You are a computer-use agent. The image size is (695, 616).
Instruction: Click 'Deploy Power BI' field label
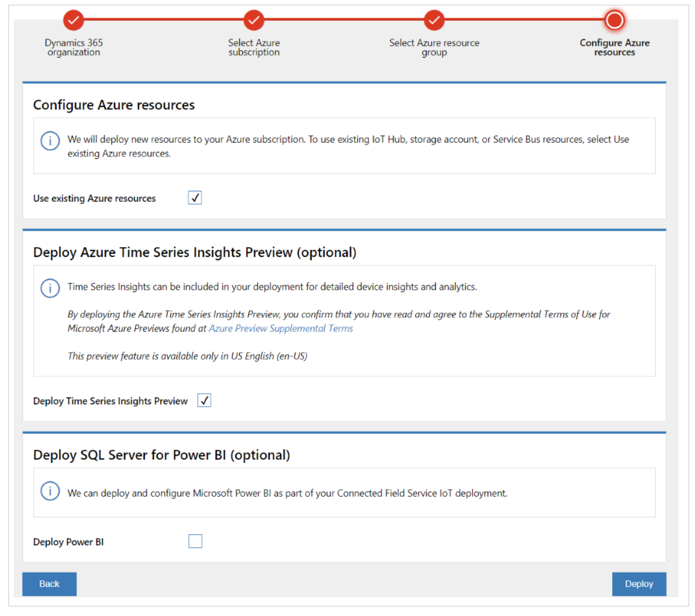(x=68, y=542)
